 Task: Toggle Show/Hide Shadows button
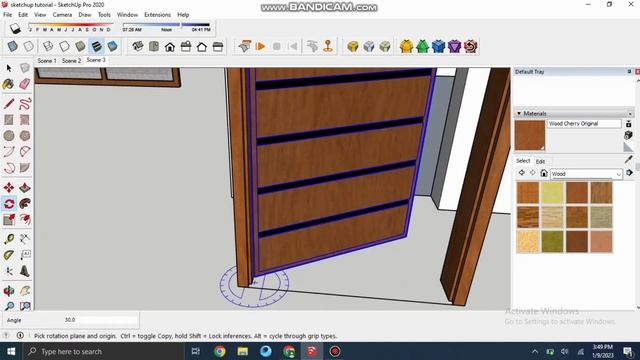click(x=15, y=28)
